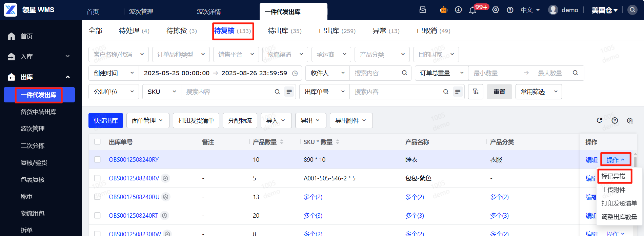644x236 pixels.
Task: Select 标记异常 from the operations menu
Action: click(x=613, y=176)
